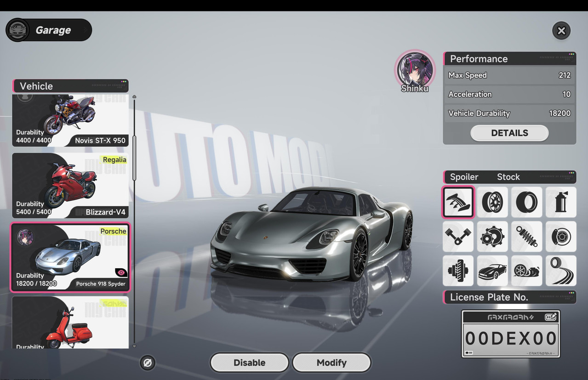Open the gearbox gears upgrade icon
Image resolution: width=588 pixels, height=380 pixels.
492,237
